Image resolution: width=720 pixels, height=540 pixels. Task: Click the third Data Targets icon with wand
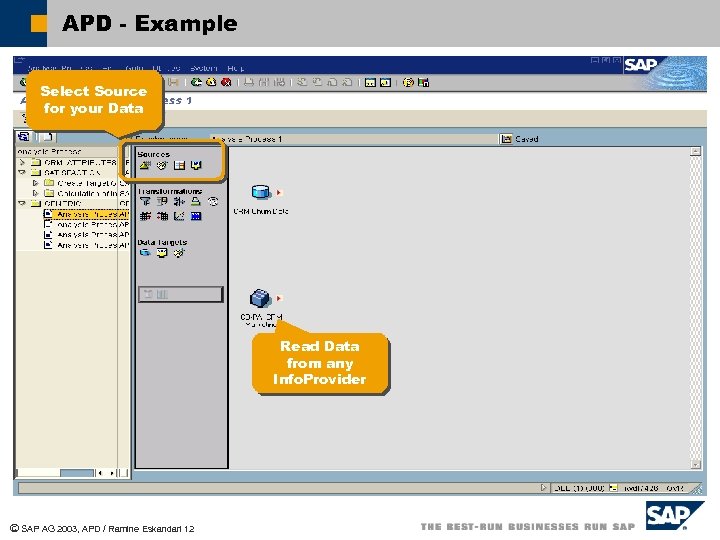(179, 253)
